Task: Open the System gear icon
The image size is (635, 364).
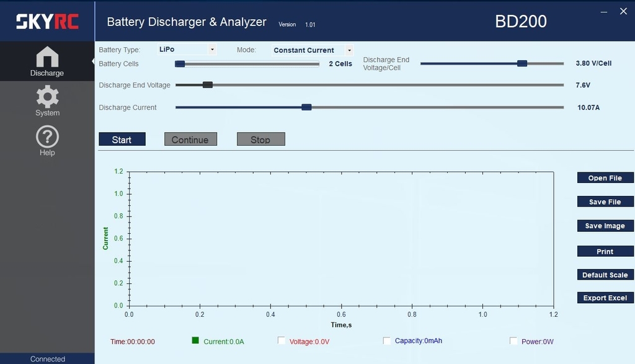Action: 47,96
